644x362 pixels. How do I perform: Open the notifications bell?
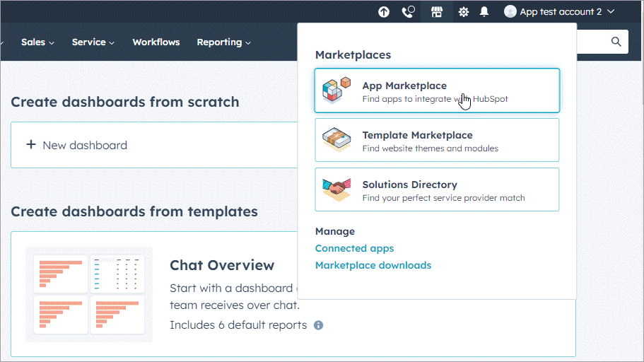click(x=484, y=12)
